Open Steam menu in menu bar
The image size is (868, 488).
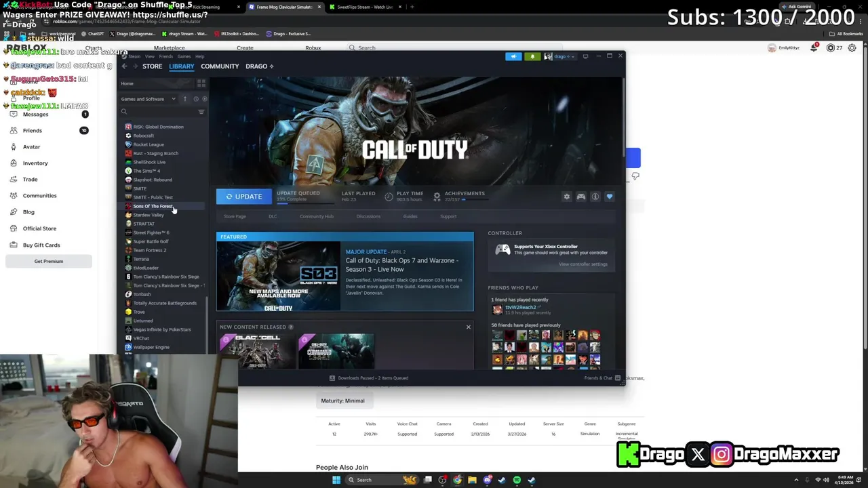click(x=134, y=56)
